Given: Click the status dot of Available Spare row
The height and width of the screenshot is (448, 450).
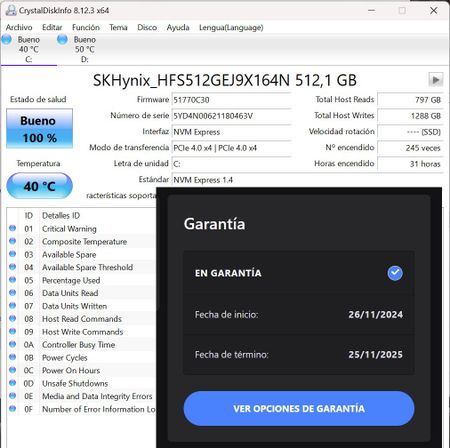Looking at the screenshot, I should click(13, 254).
